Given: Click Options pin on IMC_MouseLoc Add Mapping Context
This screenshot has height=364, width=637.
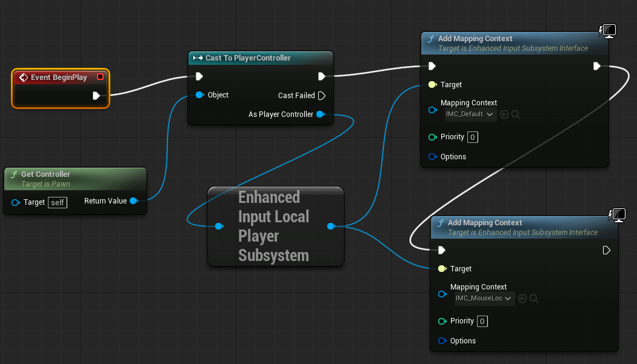Looking at the screenshot, I should tap(442, 341).
